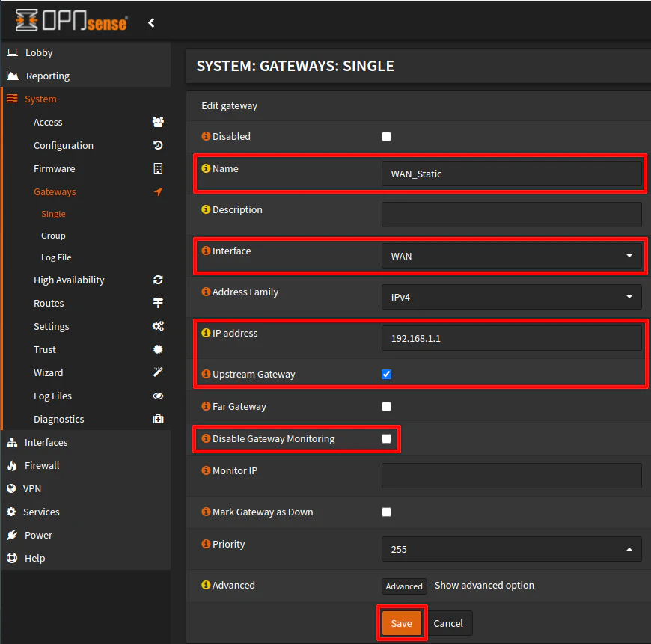The height and width of the screenshot is (644, 651).
Task: Click the Log Files eye icon
Action: tap(158, 396)
